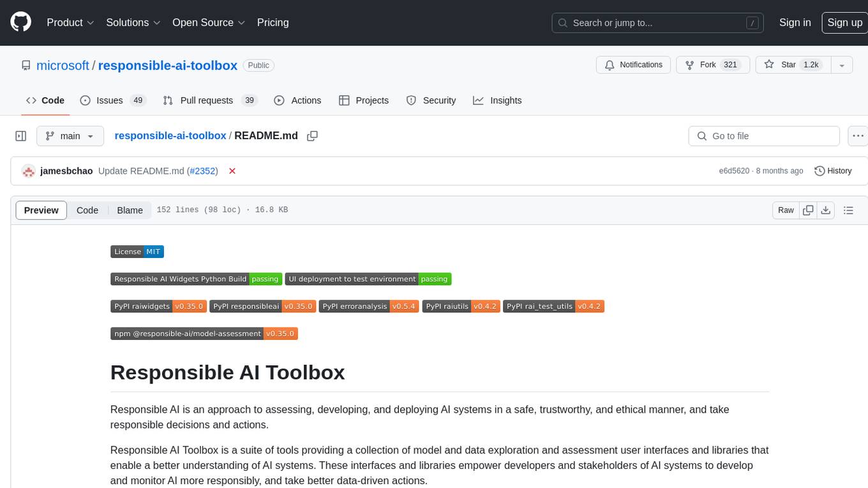Expand the file tree side panel
This screenshot has height=488, width=868.
pyautogui.click(x=21, y=136)
